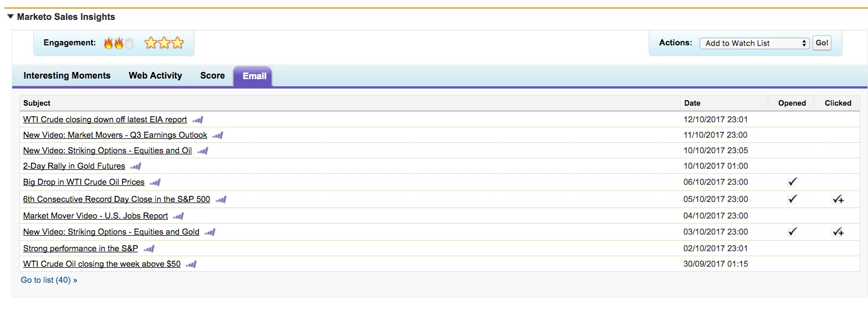Click bars icon beside 6th Consecutive Record Day email
Screen dimensions: 868x311
221,199
